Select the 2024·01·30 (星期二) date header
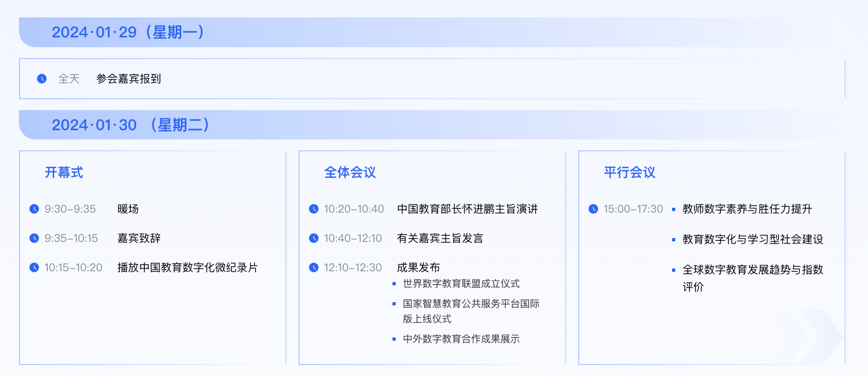 click(131, 125)
